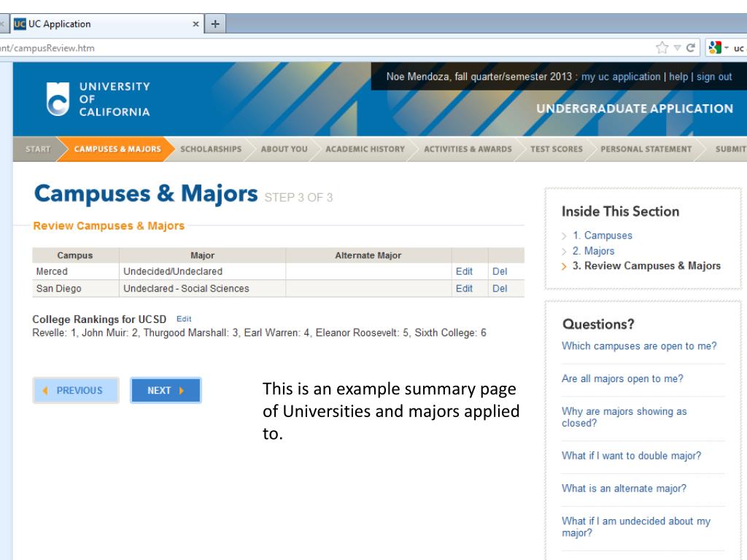Image resolution: width=747 pixels, height=560 pixels.
Task: Click the Undeclared - Social Sciences major cell
Action: 202,289
